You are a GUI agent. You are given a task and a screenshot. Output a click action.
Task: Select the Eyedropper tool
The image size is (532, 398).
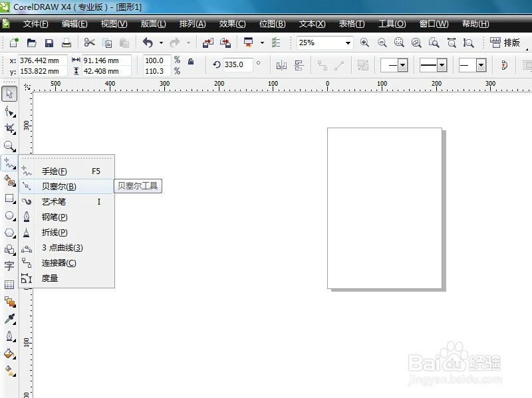9,319
